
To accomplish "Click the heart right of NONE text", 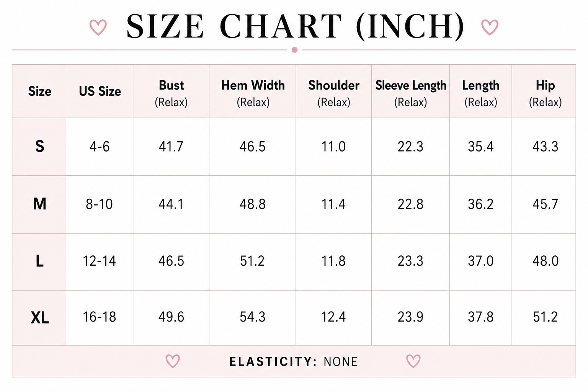I will pos(413,361).
